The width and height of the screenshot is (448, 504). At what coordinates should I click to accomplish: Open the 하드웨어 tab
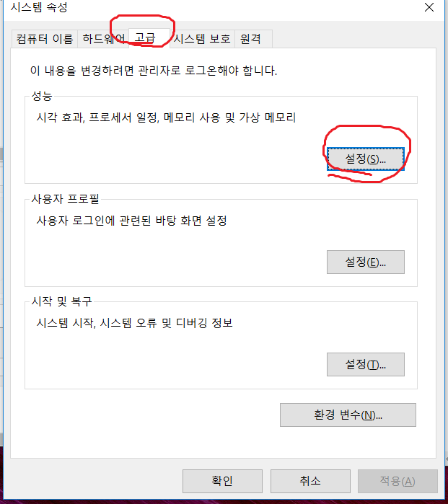[x=103, y=39]
